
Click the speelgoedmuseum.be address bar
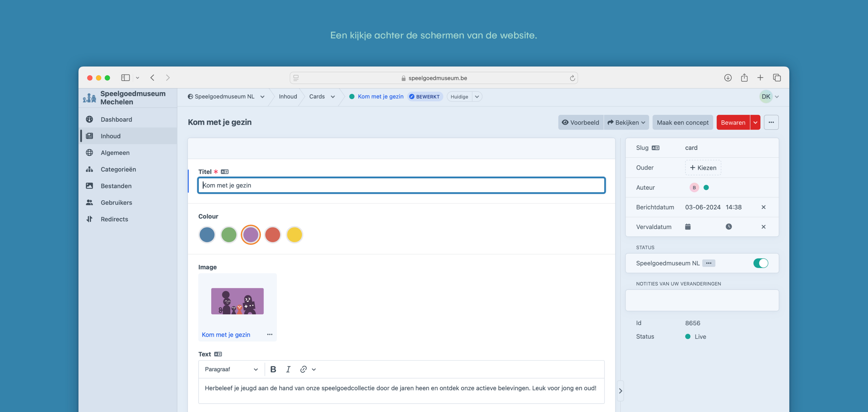[434, 78]
